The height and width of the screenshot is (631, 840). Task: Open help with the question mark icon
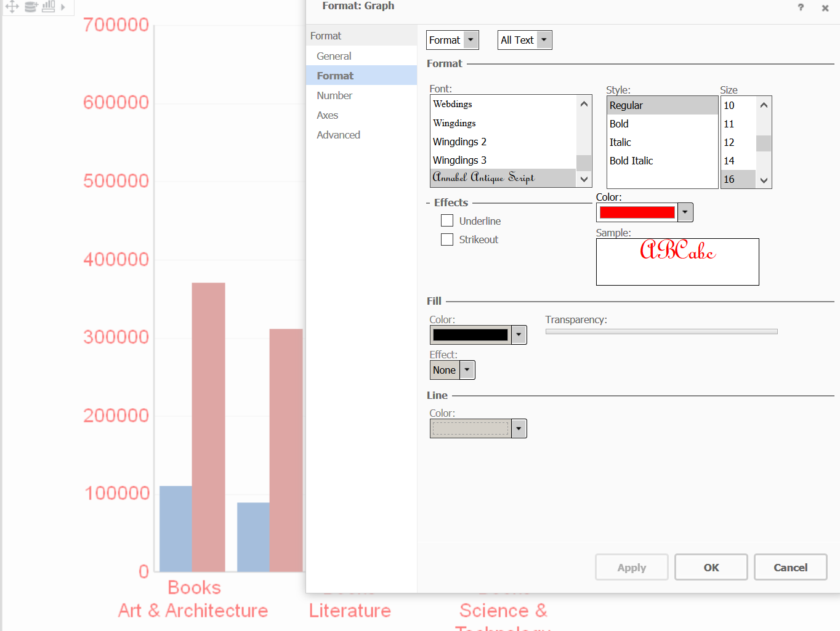click(x=801, y=7)
